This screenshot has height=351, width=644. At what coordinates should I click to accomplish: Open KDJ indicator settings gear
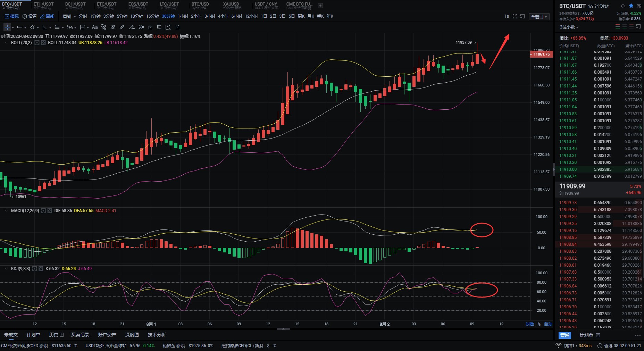point(34,269)
